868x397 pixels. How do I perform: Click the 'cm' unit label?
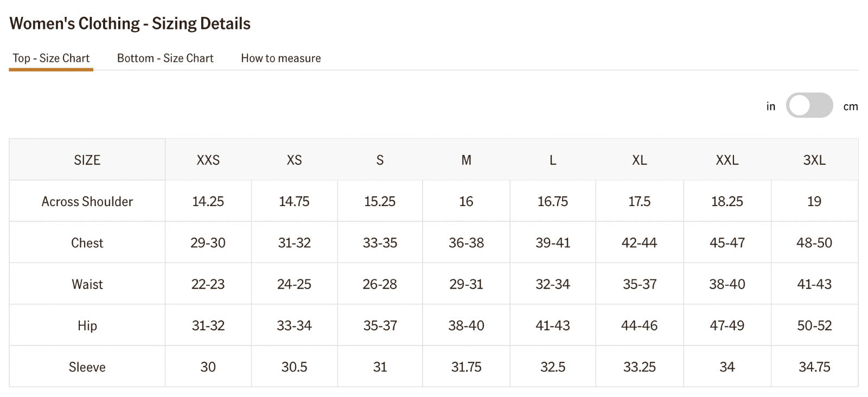point(850,106)
